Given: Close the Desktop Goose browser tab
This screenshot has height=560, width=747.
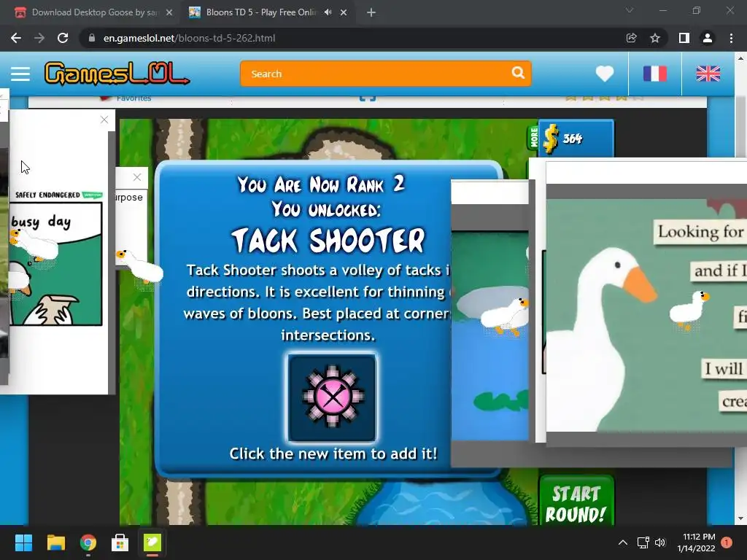Looking at the screenshot, I should pos(169,12).
